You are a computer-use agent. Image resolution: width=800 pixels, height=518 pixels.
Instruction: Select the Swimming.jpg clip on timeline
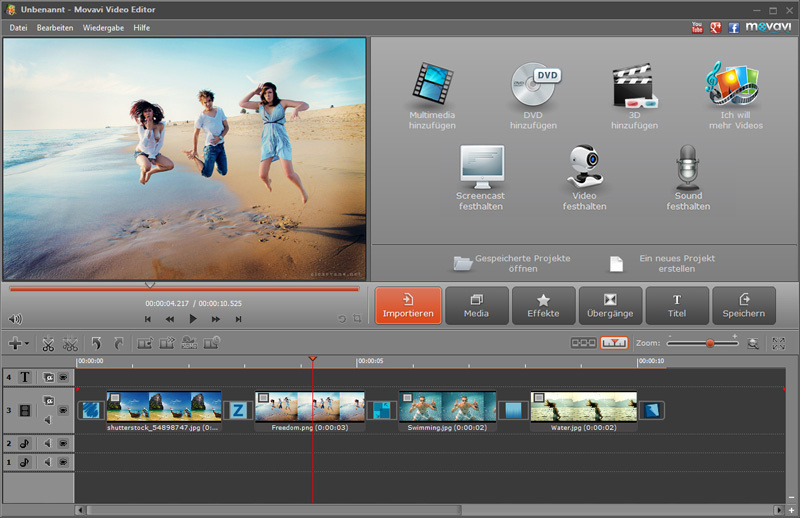(x=447, y=408)
